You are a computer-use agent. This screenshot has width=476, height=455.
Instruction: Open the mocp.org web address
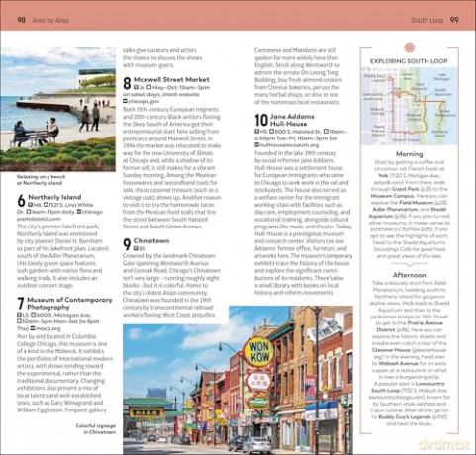(x=48, y=328)
